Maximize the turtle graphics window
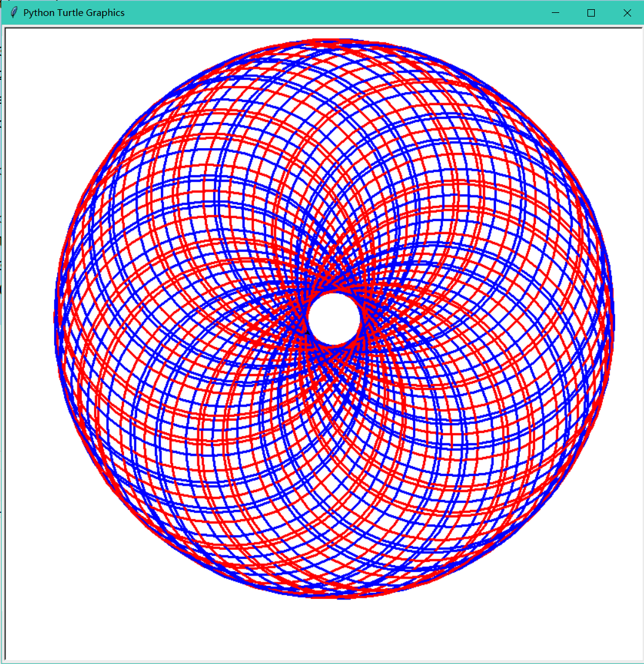Image resolution: width=644 pixels, height=664 pixels. 592,12
